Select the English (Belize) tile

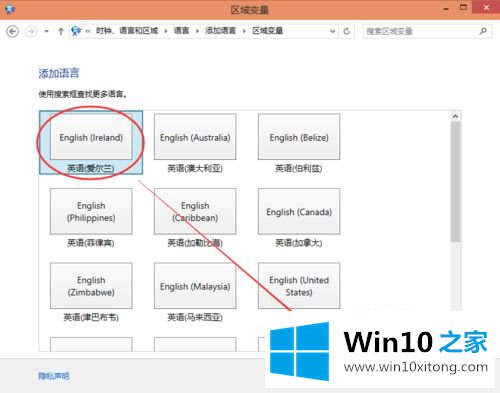299,136
